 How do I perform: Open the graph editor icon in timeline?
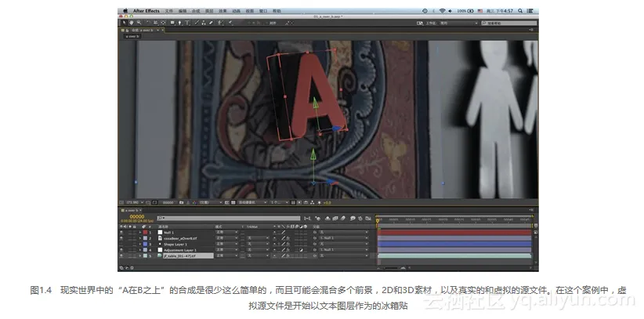tap(368, 219)
